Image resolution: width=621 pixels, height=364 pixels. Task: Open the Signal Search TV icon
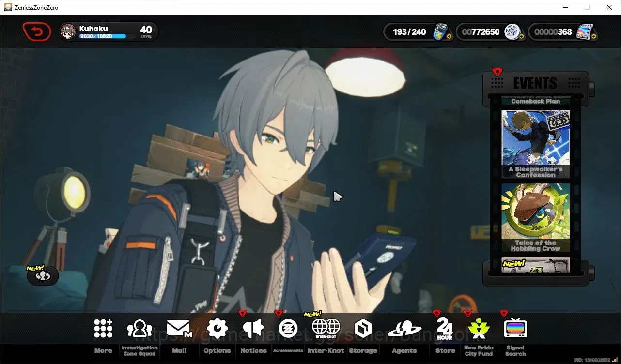point(515,328)
